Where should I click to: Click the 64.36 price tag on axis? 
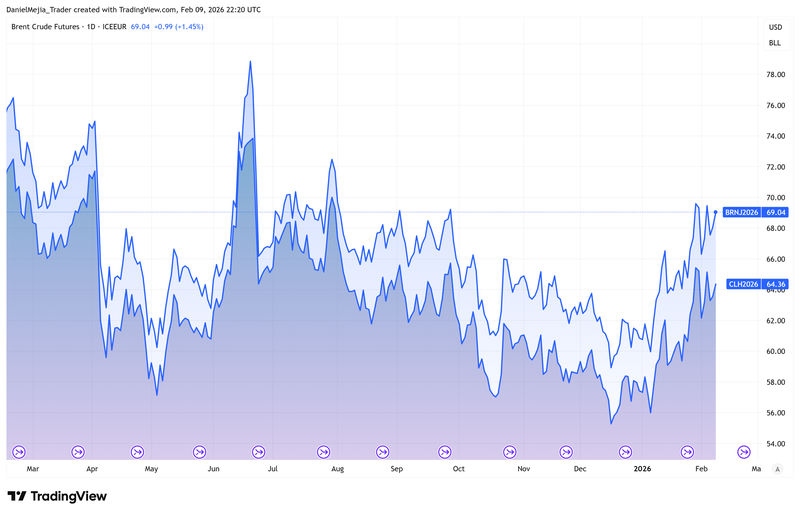tap(777, 284)
